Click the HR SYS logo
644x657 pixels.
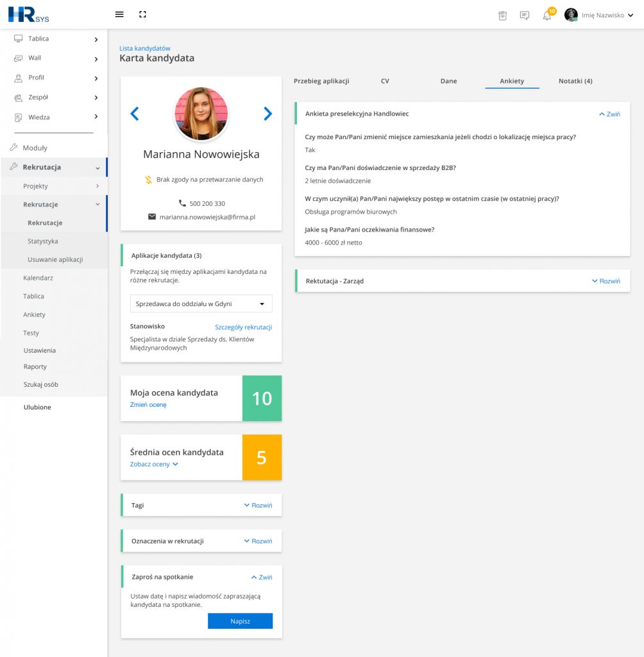pos(28,15)
